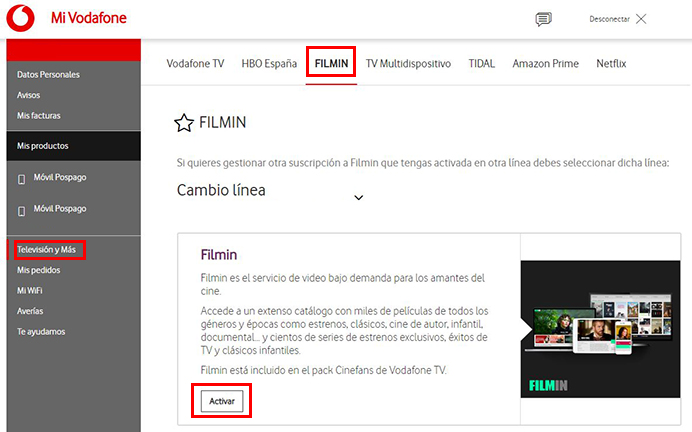The image size is (692, 432).
Task: Click the X icon beside Desconectar
Action: tap(641, 19)
